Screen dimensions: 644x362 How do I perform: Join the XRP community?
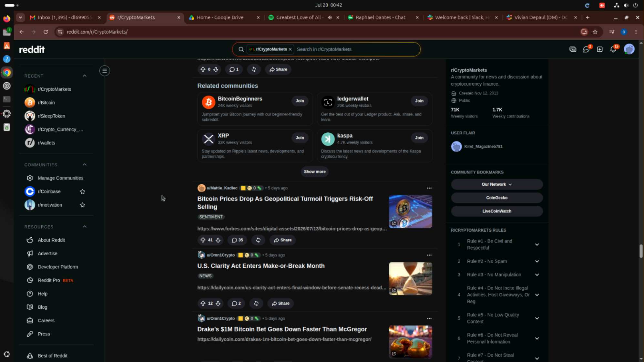300,138
